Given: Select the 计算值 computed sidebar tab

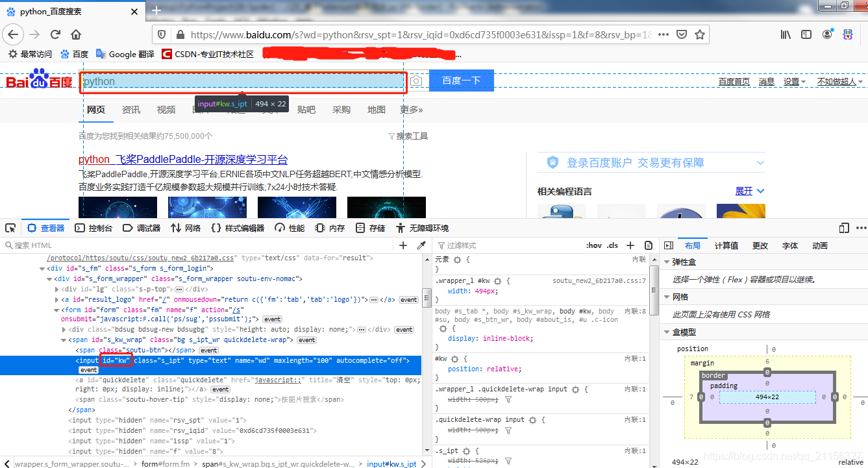Looking at the screenshot, I should 726,245.
